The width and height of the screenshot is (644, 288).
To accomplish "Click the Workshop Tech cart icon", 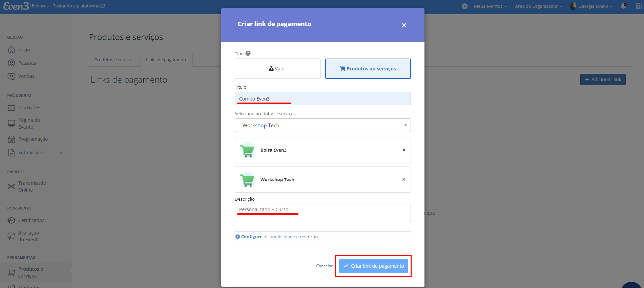I will pos(248,179).
